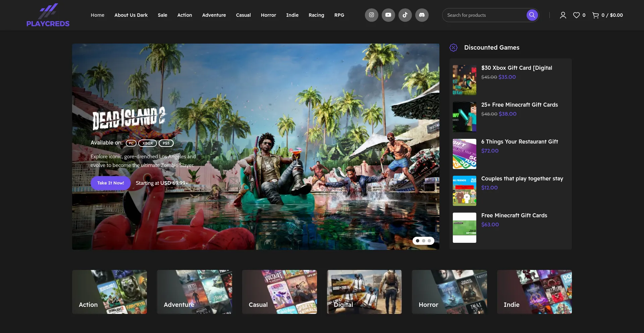Open the Sale menu item
Image resolution: width=644 pixels, height=333 pixels.
tap(163, 15)
